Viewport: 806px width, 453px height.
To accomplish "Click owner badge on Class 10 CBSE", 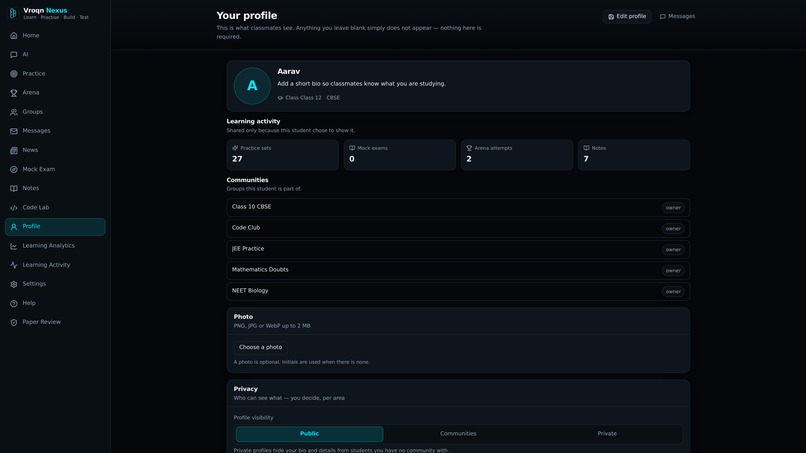I will coord(673,208).
